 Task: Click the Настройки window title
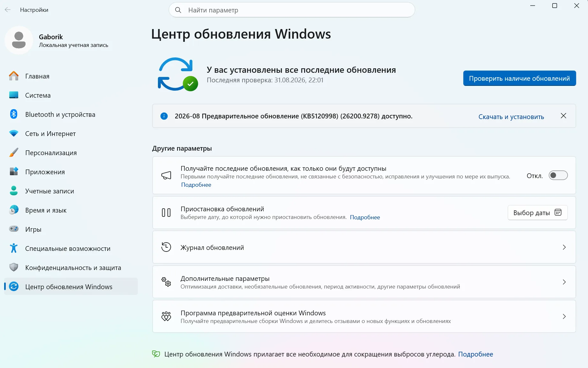pos(34,10)
